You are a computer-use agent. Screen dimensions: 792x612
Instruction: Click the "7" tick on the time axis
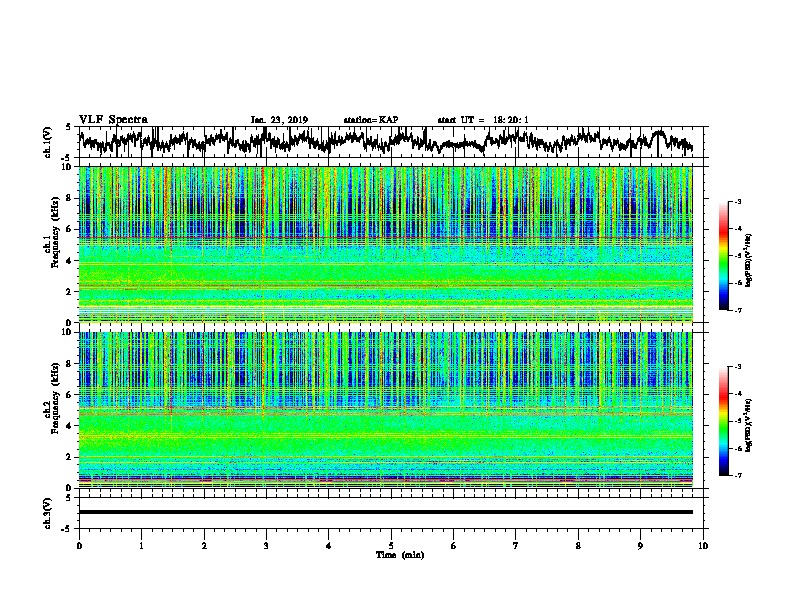click(x=516, y=546)
